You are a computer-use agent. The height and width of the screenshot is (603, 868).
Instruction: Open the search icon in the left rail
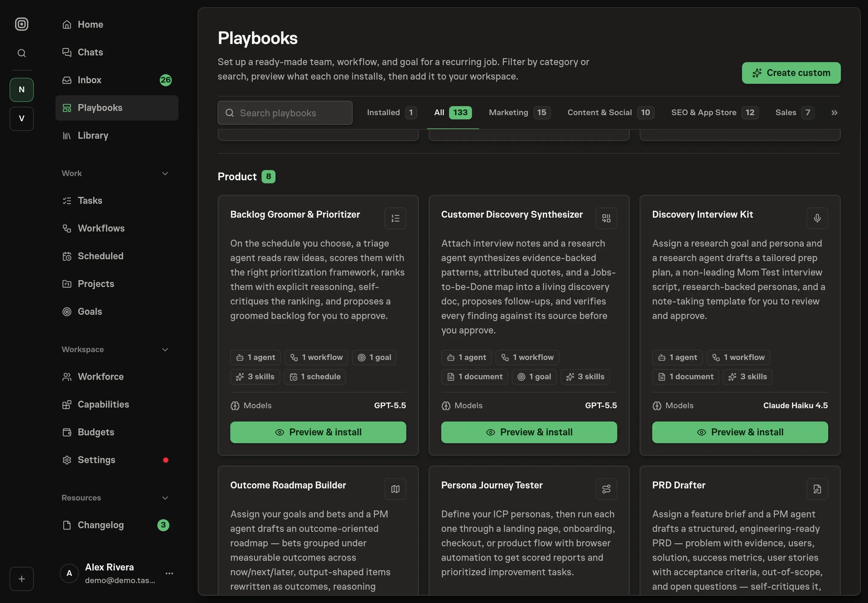point(21,53)
